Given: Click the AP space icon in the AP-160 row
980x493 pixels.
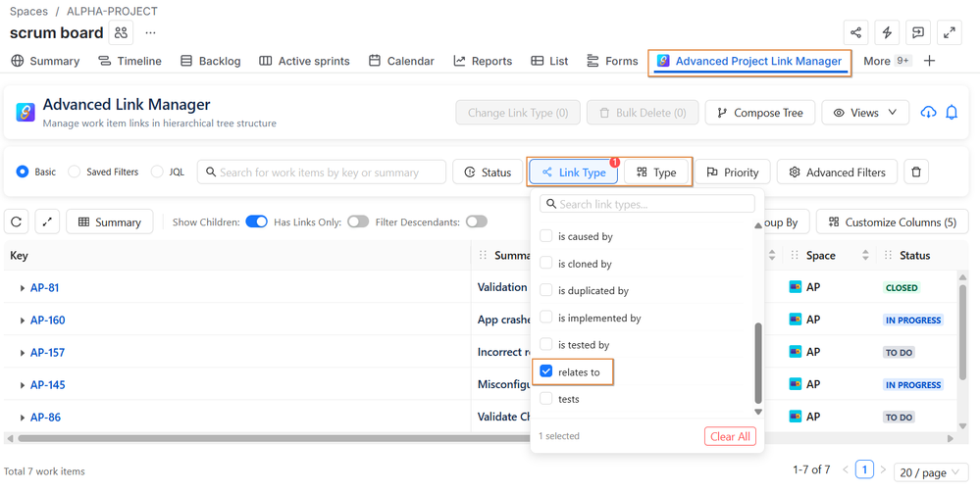Looking at the screenshot, I should 795,320.
